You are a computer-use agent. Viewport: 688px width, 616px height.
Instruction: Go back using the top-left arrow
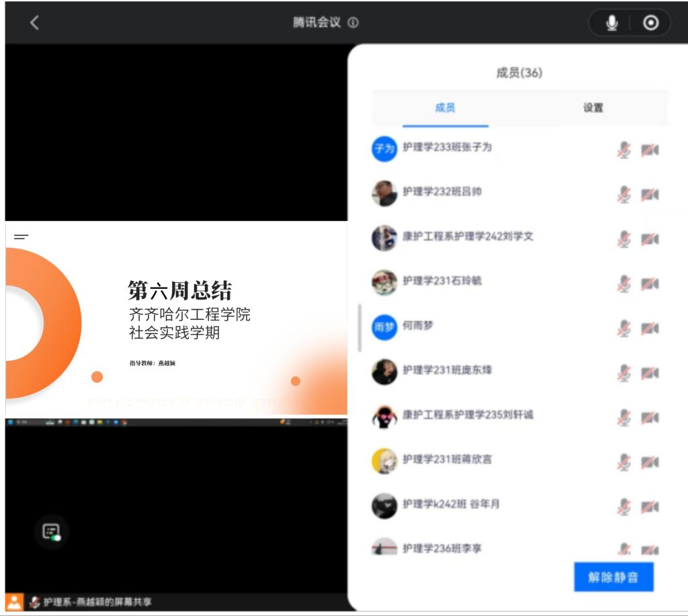pyautogui.click(x=35, y=23)
